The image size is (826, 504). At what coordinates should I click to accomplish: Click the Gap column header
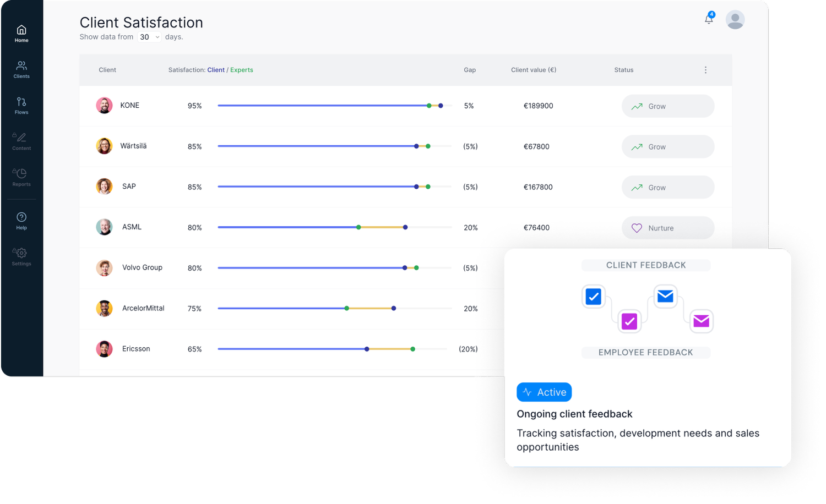click(x=470, y=70)
